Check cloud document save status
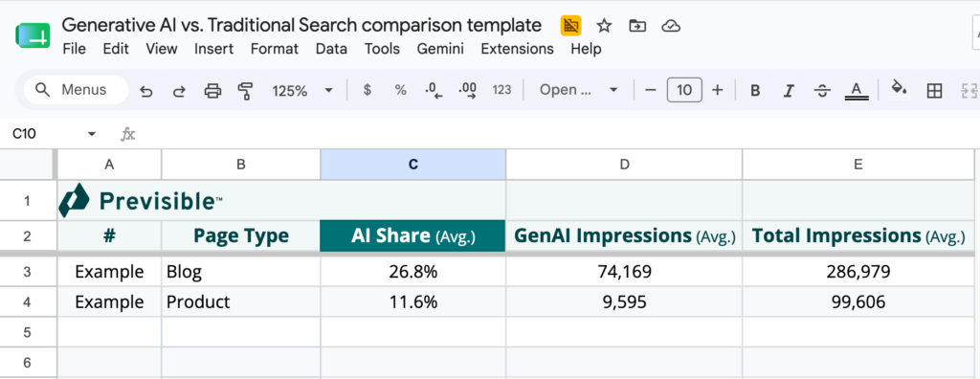This screenshot has width=980, height=379. [x=671, y=26]
